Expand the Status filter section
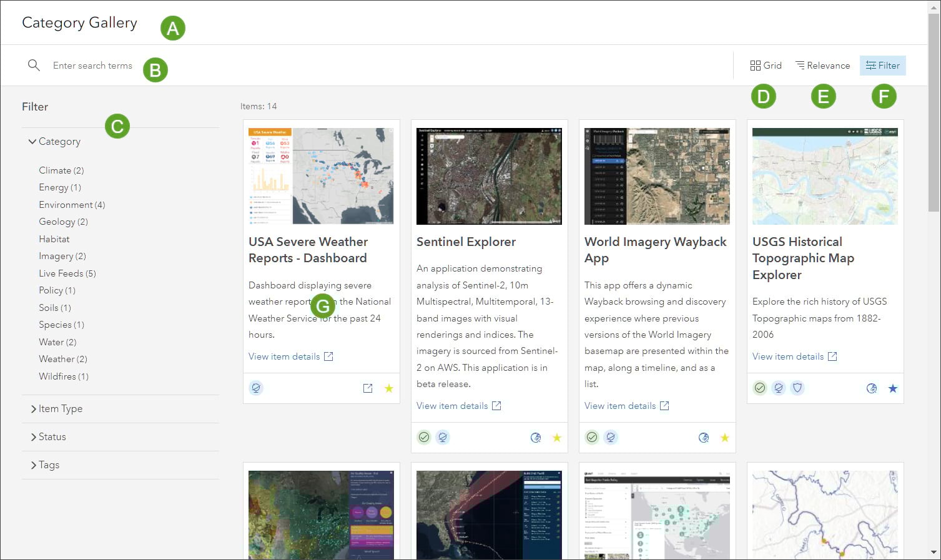The width and height of the screenshot is (941, 560). (48, 437)
